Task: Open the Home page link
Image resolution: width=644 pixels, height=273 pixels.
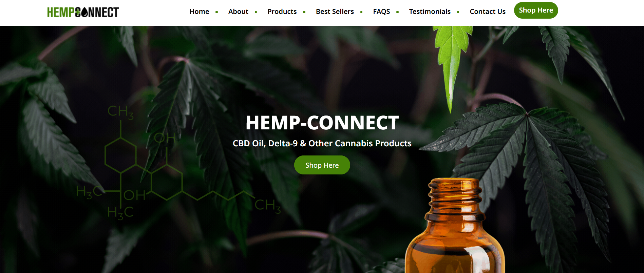Action: coord(199,12)
